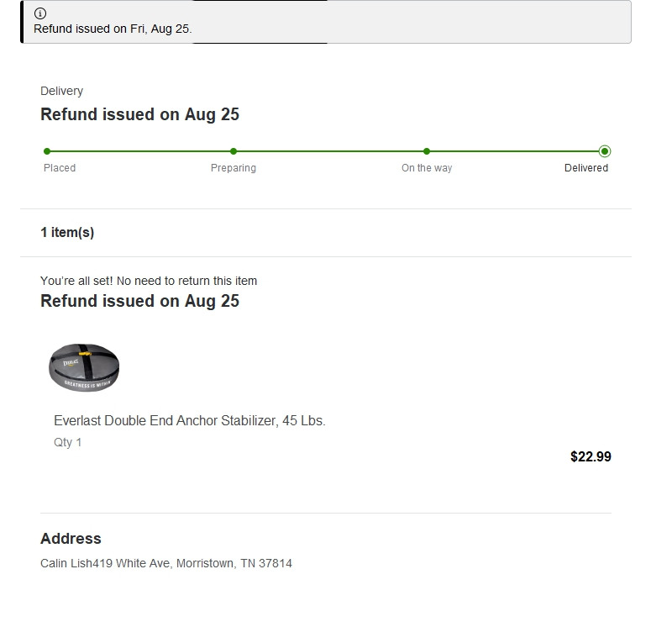Click the On the way step dot
Image resolution: width=672 pixels, height=627 pixels.
427,151
